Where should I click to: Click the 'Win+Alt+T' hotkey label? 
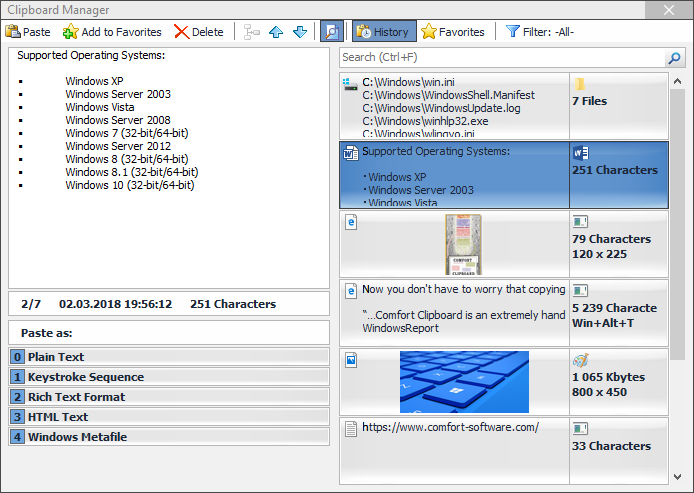pos(603,323)
